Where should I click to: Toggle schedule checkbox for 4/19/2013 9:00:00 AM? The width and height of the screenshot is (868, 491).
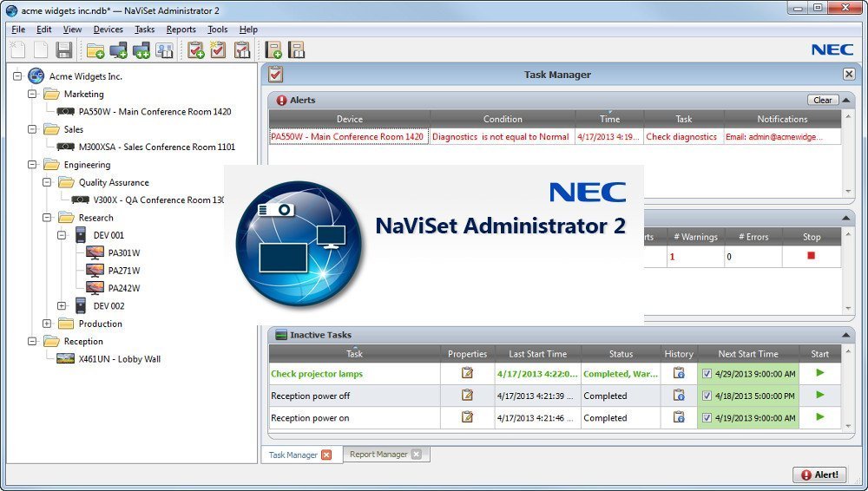[x=707, y=418]
